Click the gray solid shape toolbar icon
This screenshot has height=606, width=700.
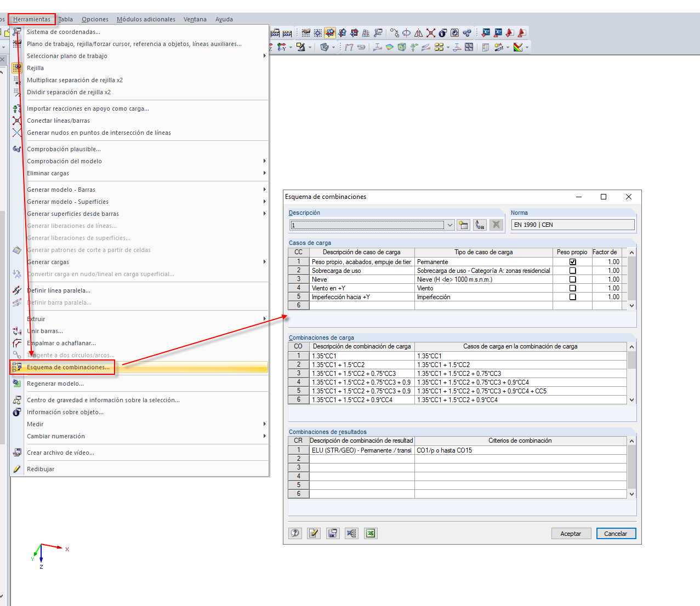325,47
